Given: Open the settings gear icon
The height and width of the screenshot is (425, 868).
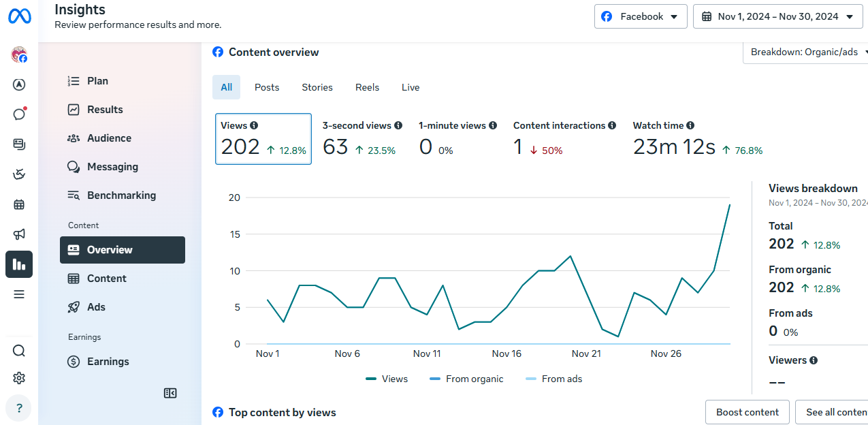Looking at the screenshot, I should [19, 378].
